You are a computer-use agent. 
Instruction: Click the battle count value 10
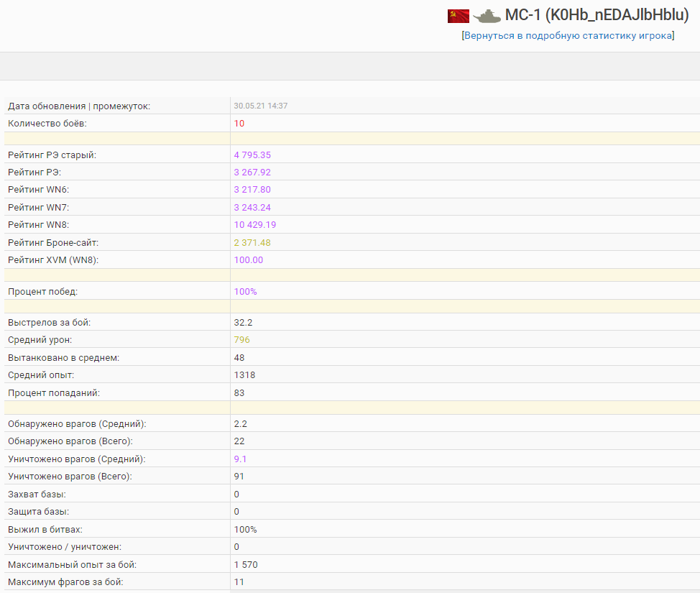[239, 124]
